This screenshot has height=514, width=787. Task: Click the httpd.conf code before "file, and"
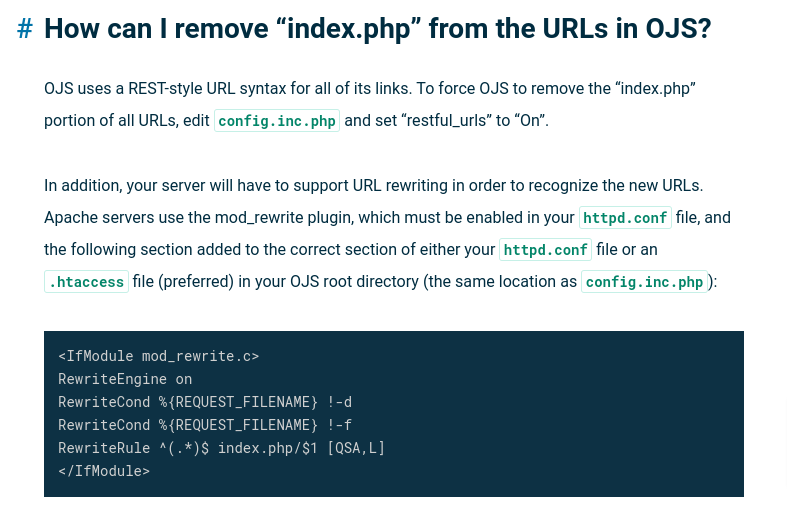pos(625,218)
